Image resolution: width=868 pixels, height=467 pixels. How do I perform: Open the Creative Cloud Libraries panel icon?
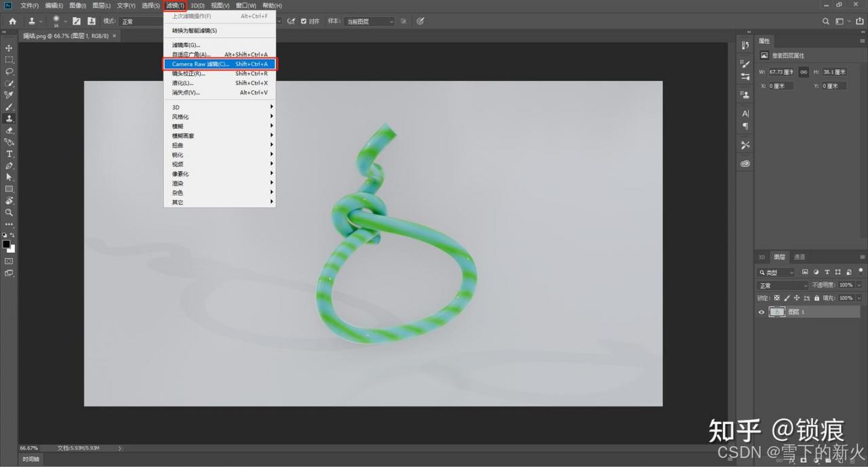point(745,164)
